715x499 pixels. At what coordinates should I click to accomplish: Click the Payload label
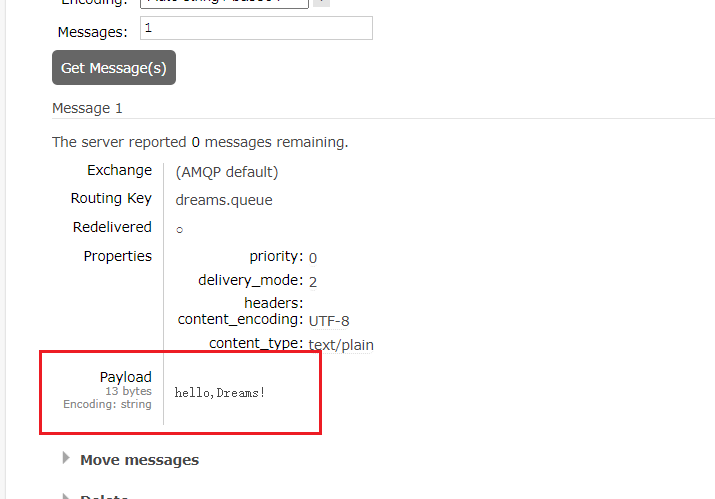[x=125, y=377]
